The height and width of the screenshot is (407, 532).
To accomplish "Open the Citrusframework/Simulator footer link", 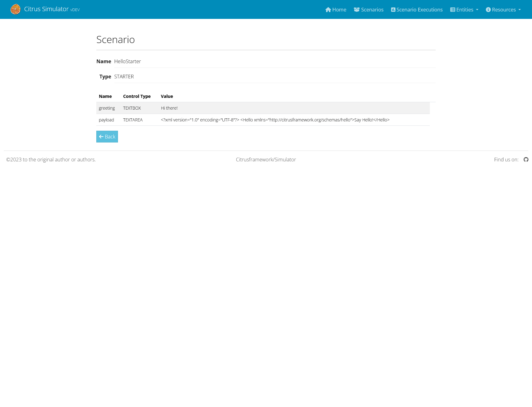I will (266, 160).
